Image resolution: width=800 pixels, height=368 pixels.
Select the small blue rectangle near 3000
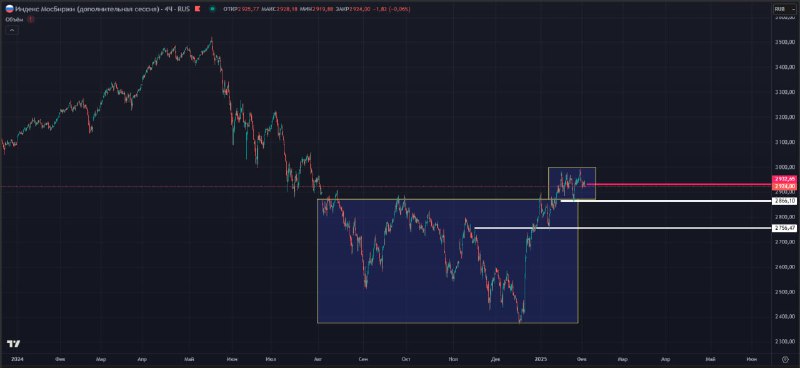[x=571, y=183]
